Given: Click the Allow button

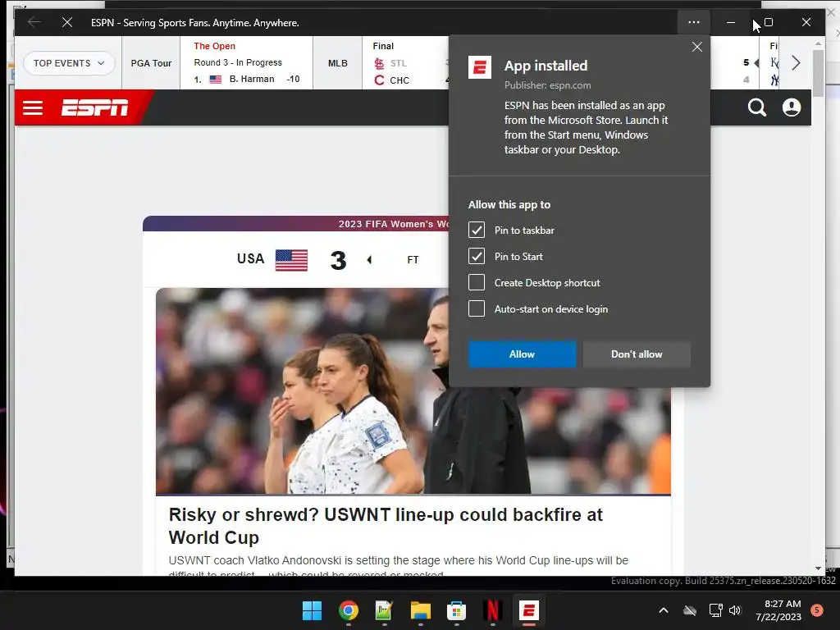Looking at the screenshot, I should point(522,354).
